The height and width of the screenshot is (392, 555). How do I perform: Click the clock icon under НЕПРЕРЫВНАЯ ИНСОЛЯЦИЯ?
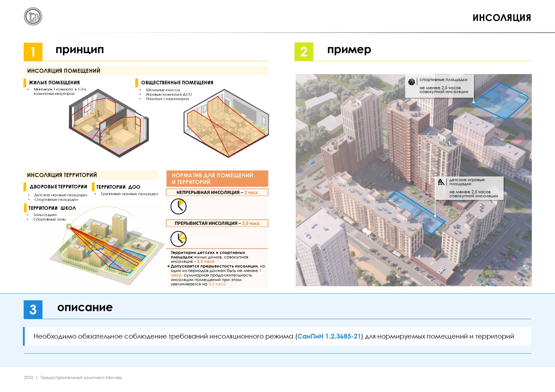[x=178, y=207]
